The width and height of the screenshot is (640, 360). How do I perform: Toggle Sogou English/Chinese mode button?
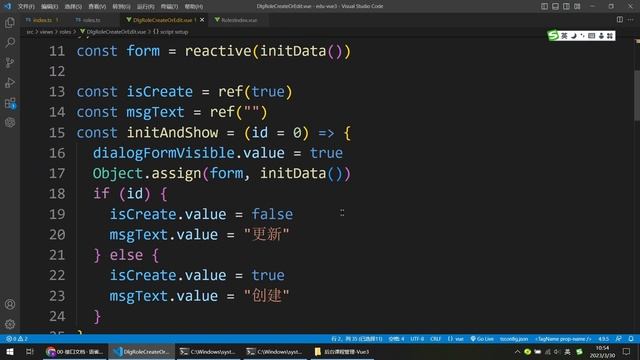tap(564, 36)
